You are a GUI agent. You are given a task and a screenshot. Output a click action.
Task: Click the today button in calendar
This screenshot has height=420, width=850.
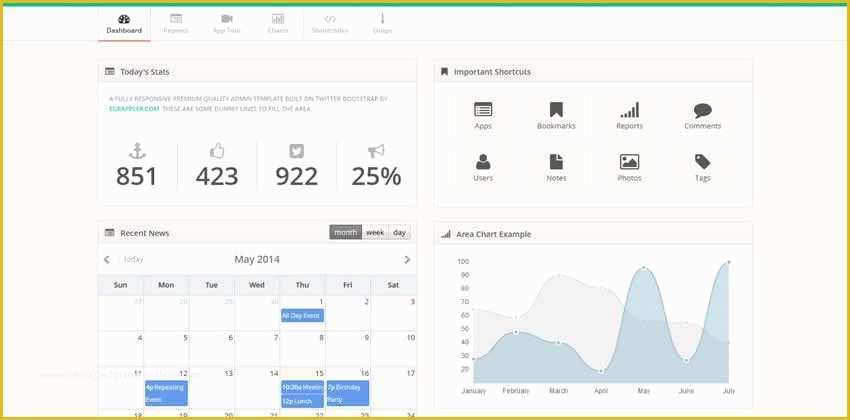point(133,260)
